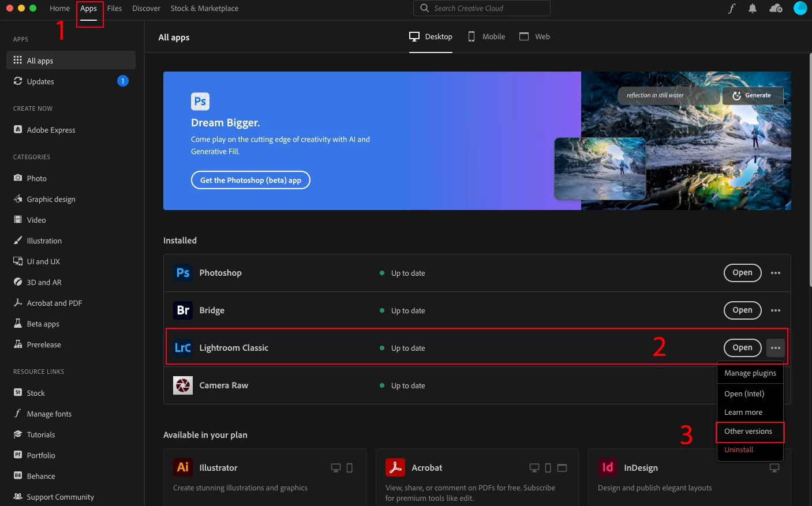Open the notifications bell

753,8
